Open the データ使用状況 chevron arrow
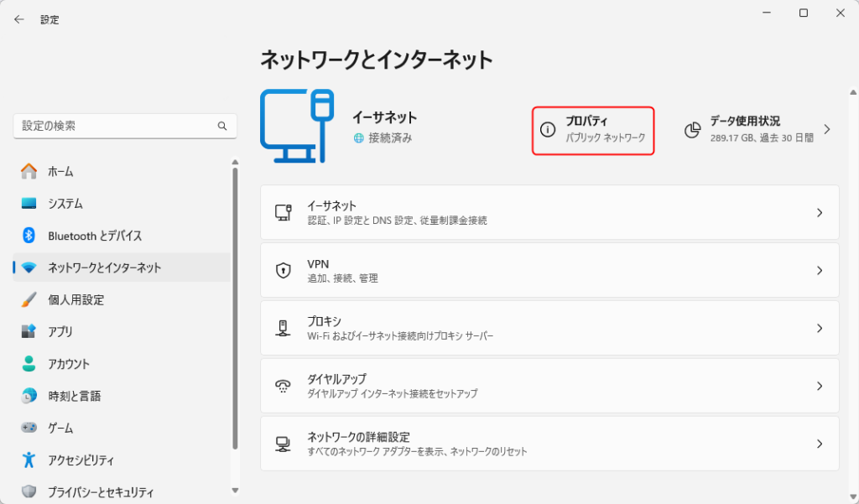859x504 pixels. 827,129
